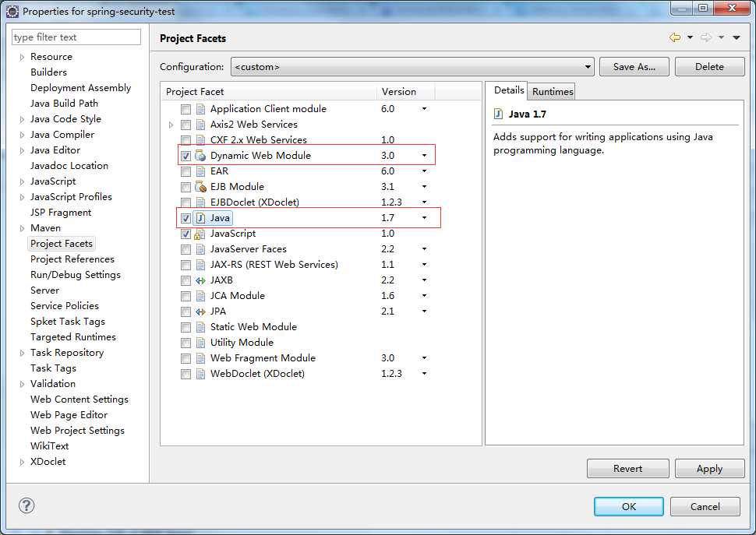Click the JavaScript facet lock icon
The width and height of the screenshot is (756, 535).
click(200, 234)
